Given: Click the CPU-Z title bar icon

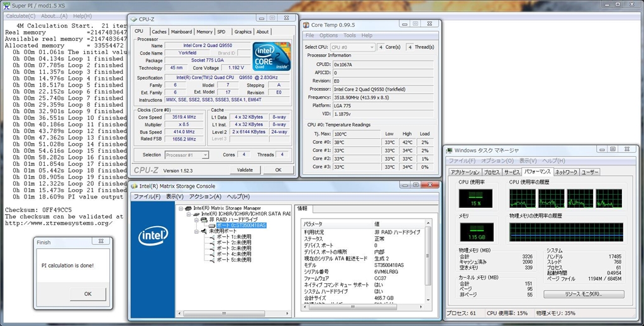Looking at the screenshot, I should [x=134, y=19].
